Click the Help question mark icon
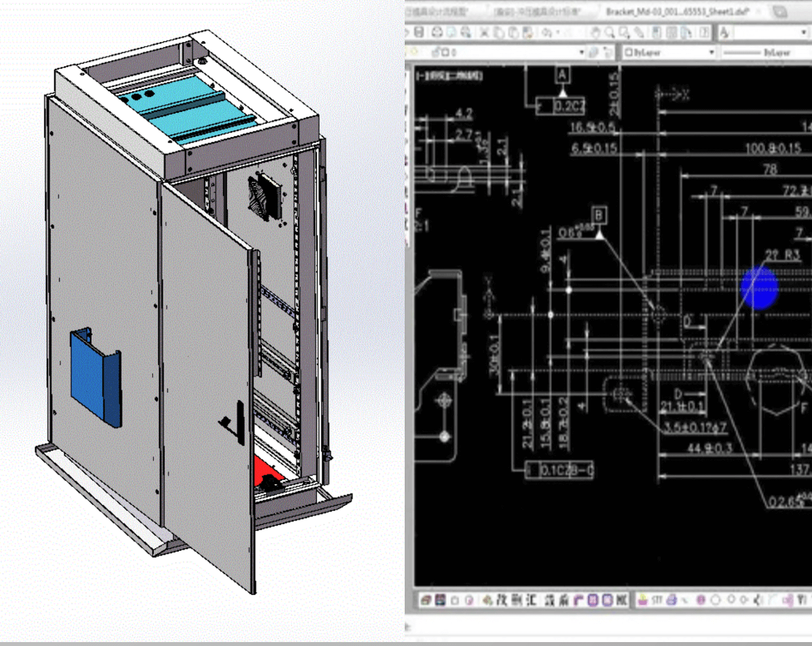This screenshot has width=812, height=646. tap(704, 32)
